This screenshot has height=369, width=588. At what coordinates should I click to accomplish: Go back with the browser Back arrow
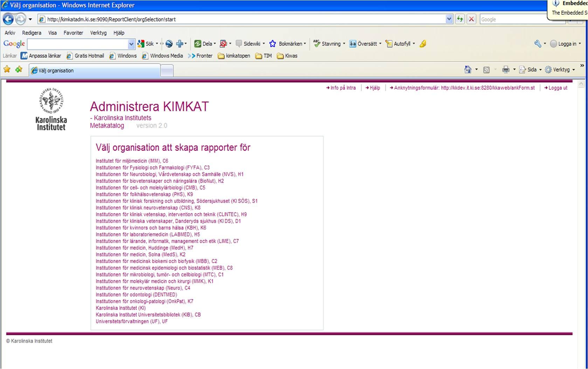pyautogui.click(x=8, y=19)
